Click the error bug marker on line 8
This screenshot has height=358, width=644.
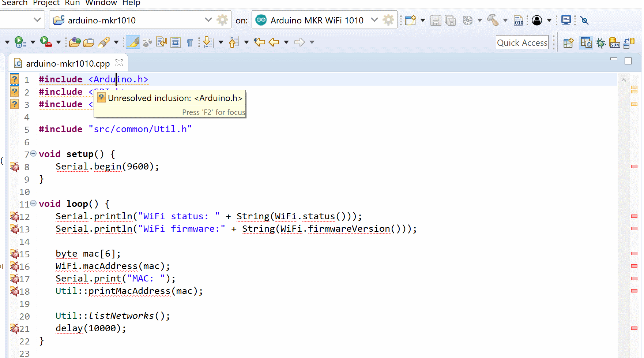point(15,167)
